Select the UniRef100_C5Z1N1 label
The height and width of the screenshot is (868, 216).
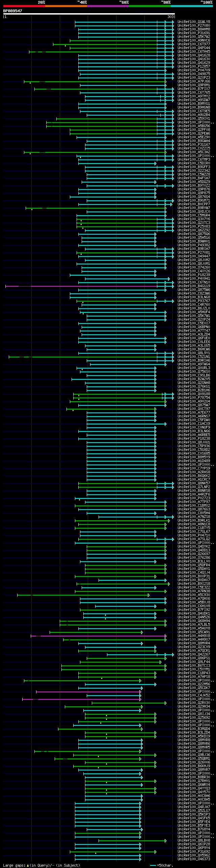(194, 357)
